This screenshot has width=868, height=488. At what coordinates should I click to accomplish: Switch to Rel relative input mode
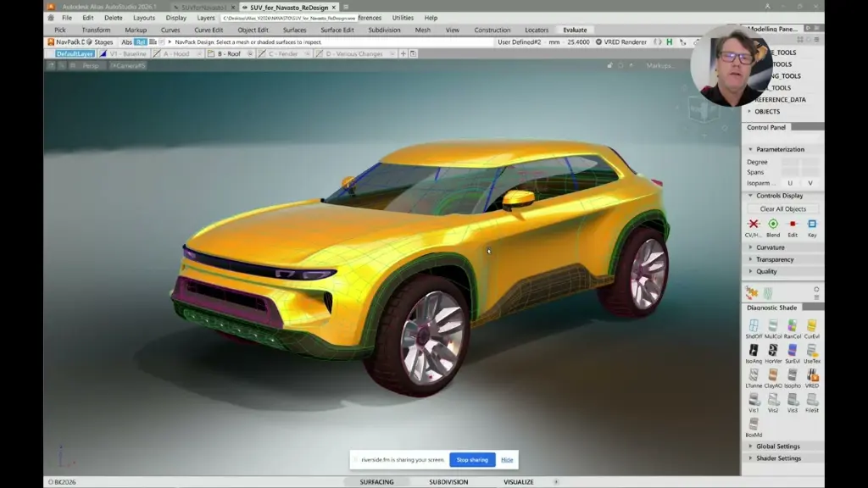[x=141, y=42]
